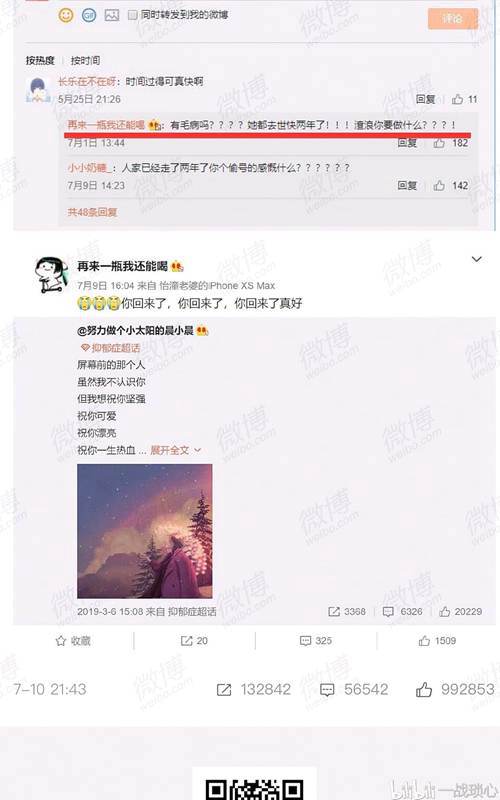Switch to 按热度 sorting tab

coord(40,60)
